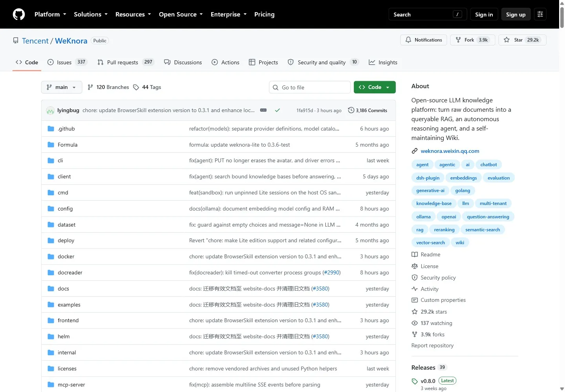565x392 pixels.
Task: Click the 120 Branches link
Action: pyautogui.click(x=108, y=87)
